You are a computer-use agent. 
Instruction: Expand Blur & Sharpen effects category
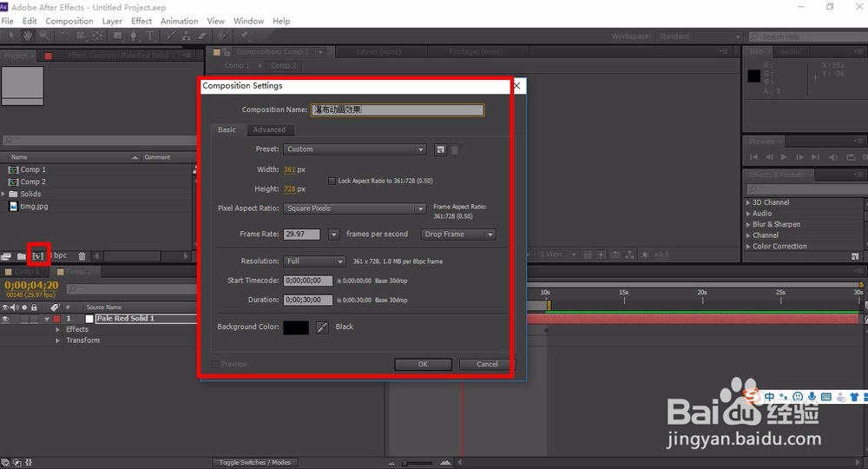coord(748,225)
